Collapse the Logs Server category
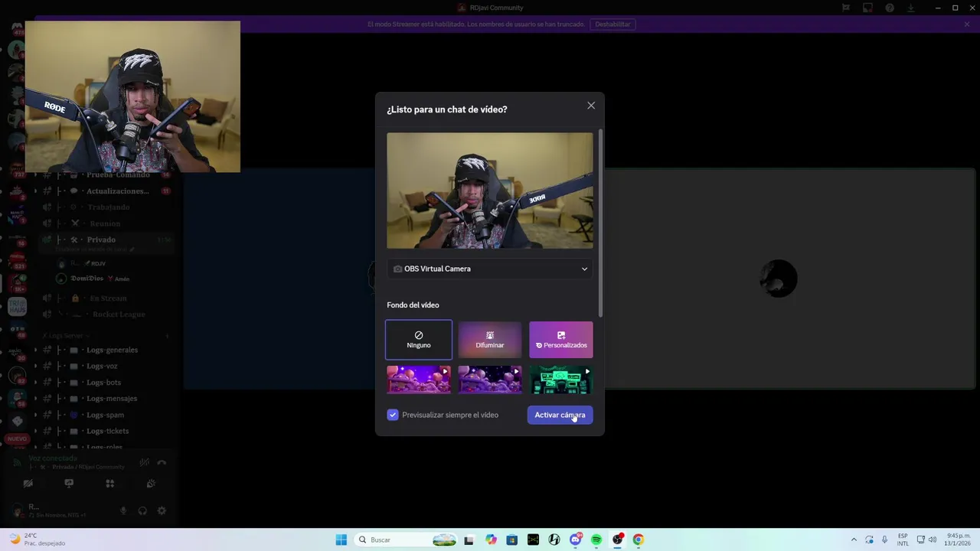Viewport: 980px width, 551px height. [65, 336]
